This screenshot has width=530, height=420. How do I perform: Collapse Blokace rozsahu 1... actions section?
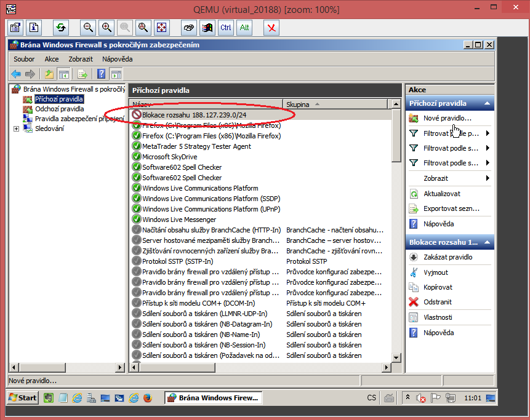pyautogui.click(x=487, y=242)
